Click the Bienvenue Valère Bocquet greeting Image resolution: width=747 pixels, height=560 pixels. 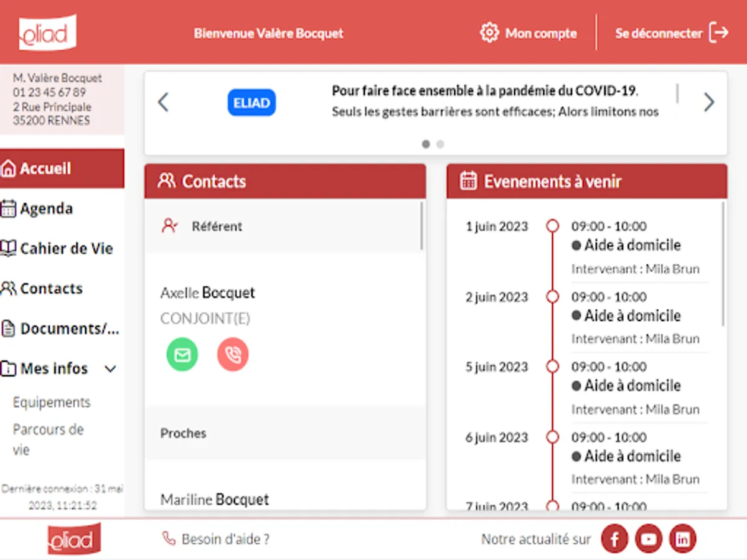click(x=268, y=33)
